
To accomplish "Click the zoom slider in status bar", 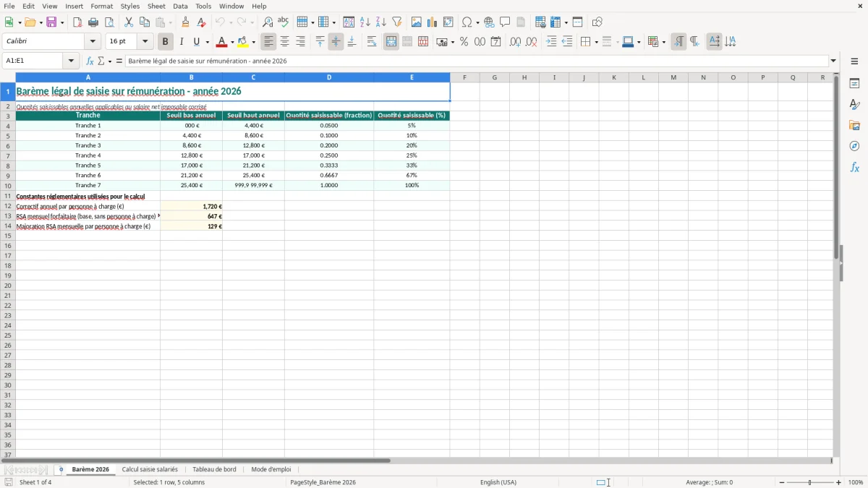I will (x=810, y=482).
